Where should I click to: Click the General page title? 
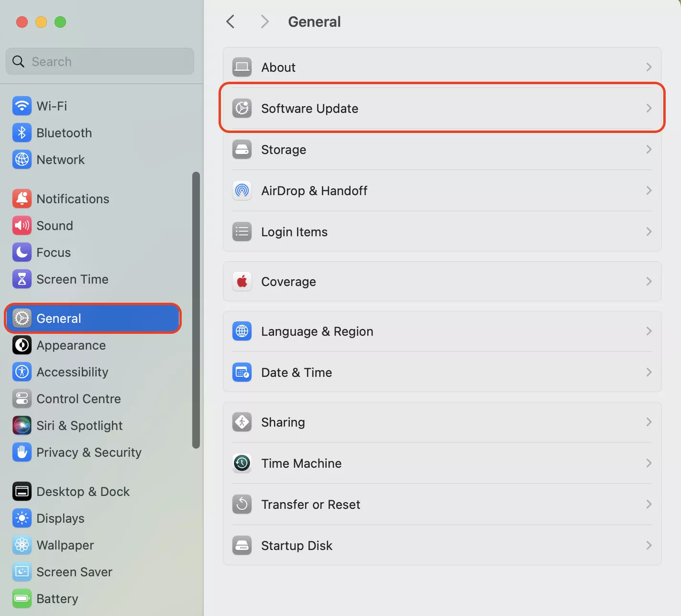point(314,22)
